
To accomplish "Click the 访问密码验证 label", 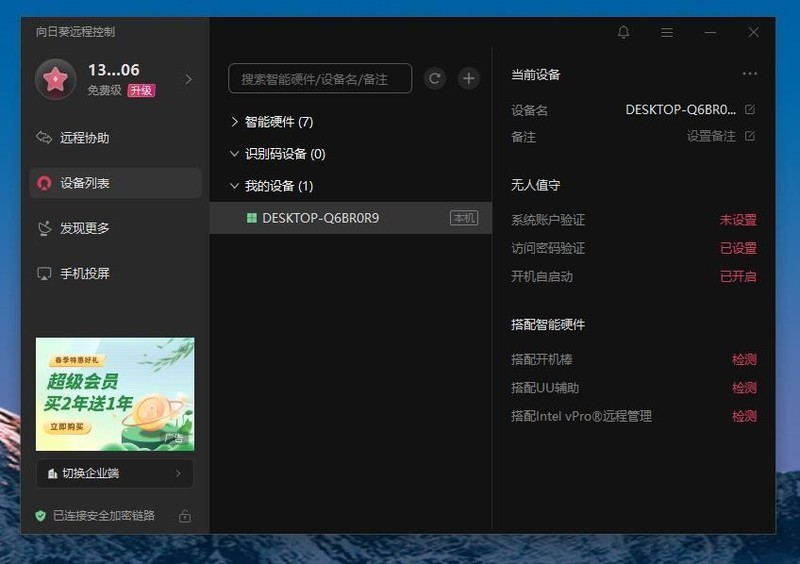I will pyautogui.click(x=548, y=249).
